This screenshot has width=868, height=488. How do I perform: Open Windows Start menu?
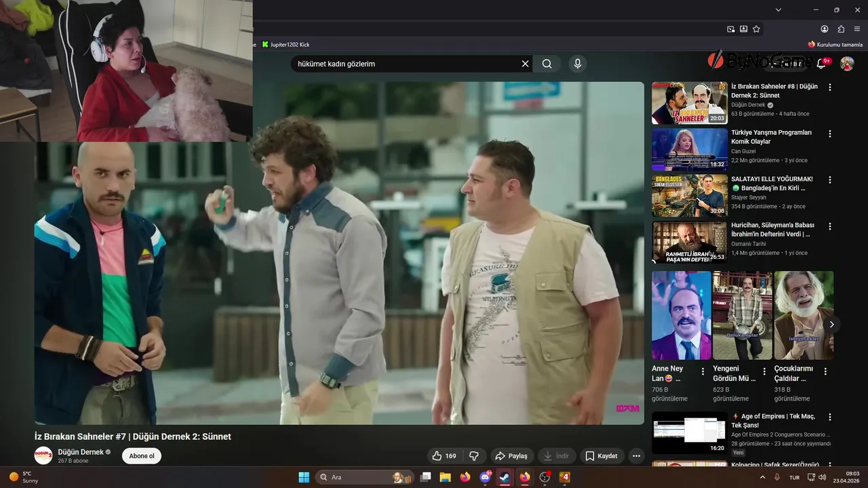click(x=304, y=477)
